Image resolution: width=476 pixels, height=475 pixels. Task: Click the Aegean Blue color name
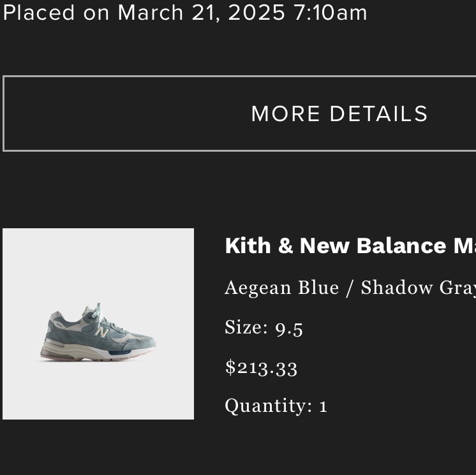281,288
